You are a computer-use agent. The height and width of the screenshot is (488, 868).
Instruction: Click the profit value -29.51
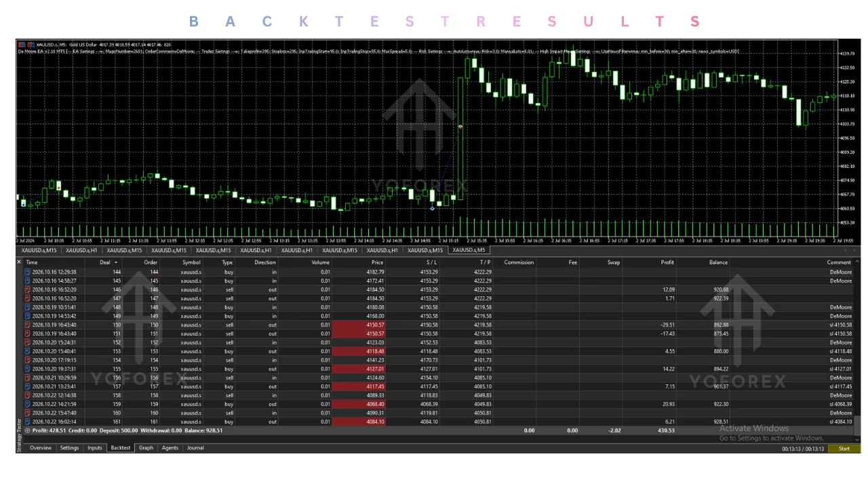(x=667, y=325)
